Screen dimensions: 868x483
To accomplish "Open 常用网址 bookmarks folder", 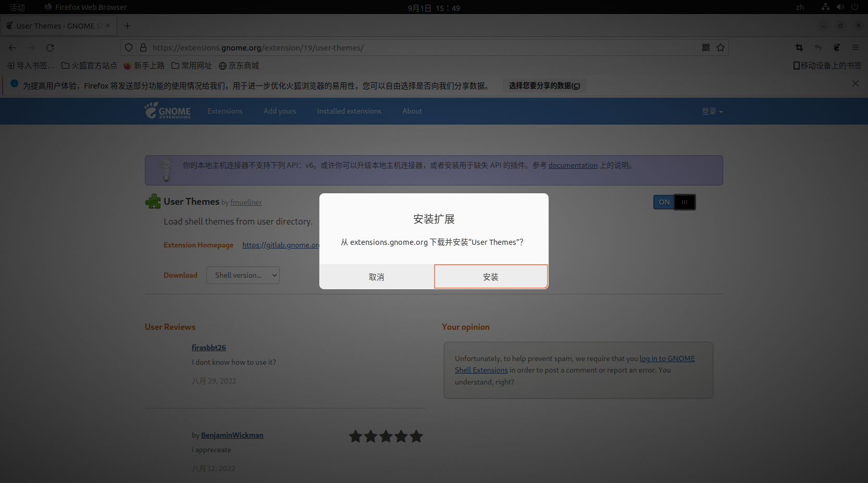I will coord(192,66).
